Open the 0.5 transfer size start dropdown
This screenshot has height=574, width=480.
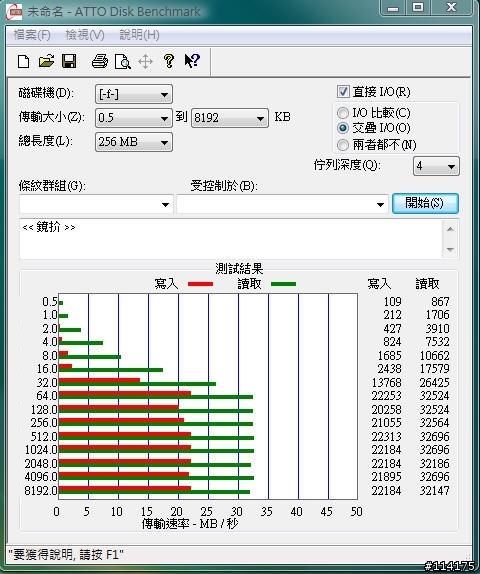134,118
